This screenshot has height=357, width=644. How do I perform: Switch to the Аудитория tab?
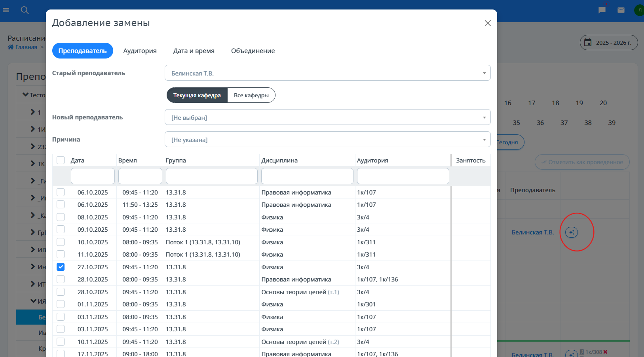[x=140, y=51]
